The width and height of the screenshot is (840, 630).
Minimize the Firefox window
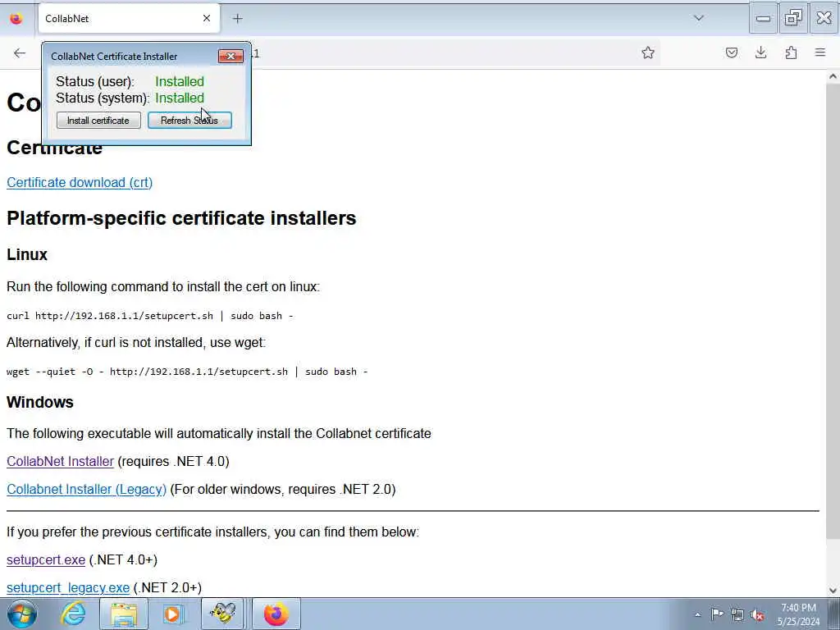pos(764,18)
